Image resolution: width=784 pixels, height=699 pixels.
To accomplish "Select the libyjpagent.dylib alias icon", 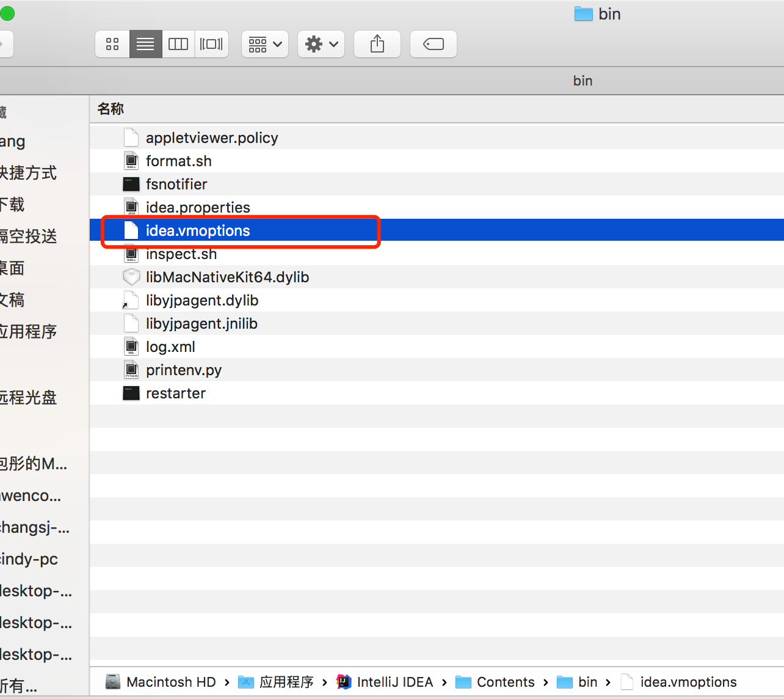I will 131,300.
